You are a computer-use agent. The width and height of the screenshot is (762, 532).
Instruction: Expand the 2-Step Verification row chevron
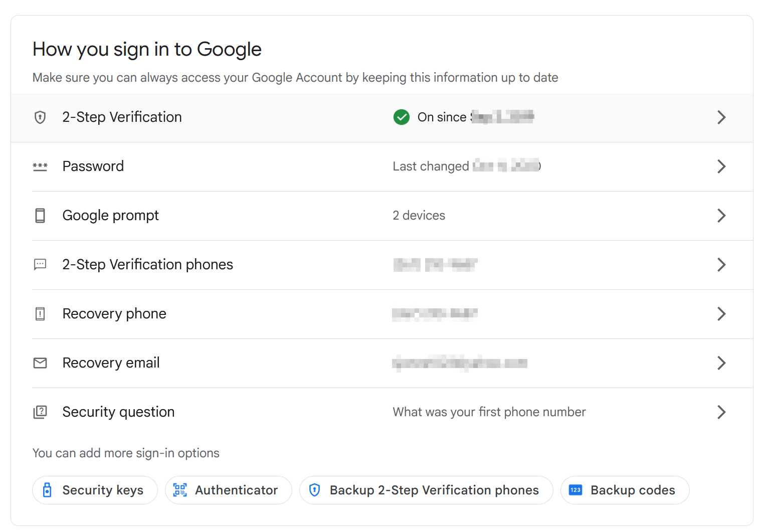pos(721,117)
